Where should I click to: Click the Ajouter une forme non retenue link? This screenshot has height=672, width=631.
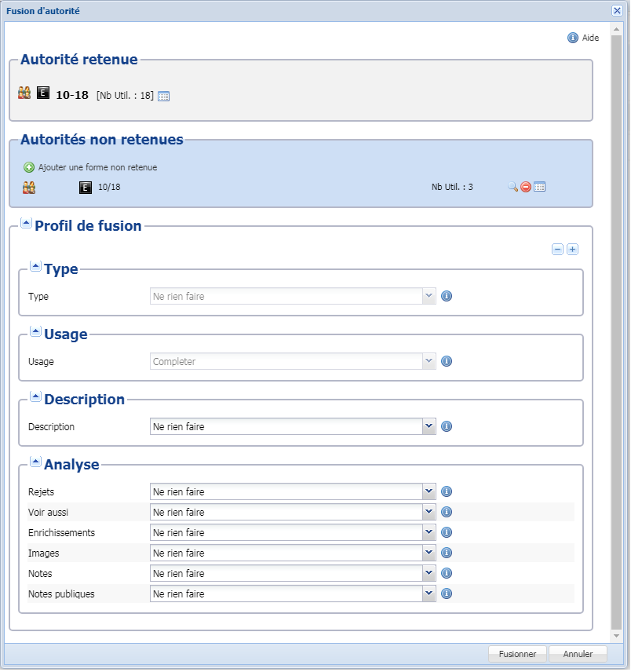[x=97, y=167]
